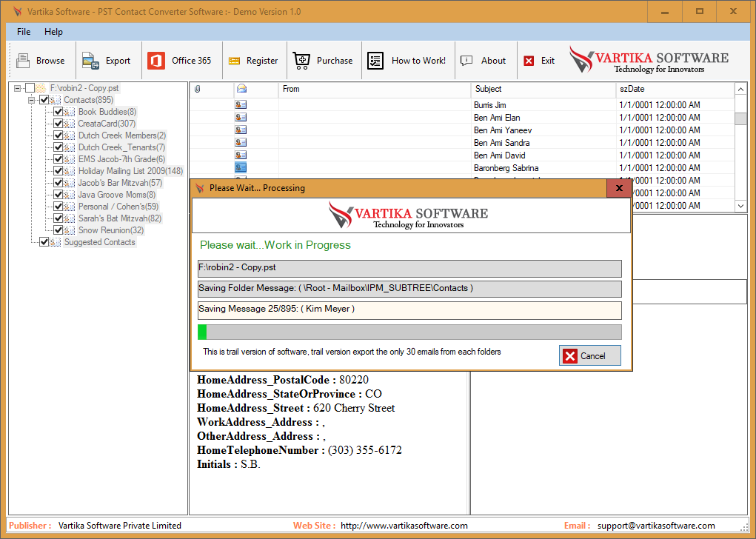Uncheck Jacob's Bar Mitzvah(57) checkbox
756x539 pixels.
click(58, 183)
